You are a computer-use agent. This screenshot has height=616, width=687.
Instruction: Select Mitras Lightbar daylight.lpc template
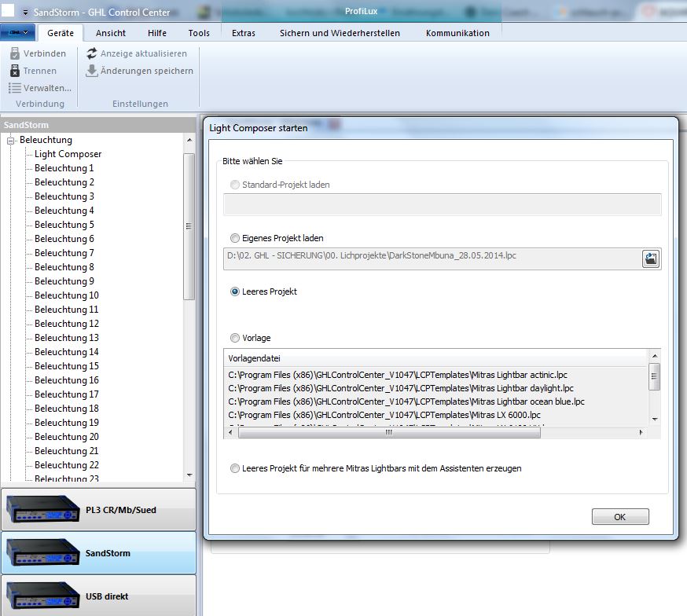click(401, 388)
